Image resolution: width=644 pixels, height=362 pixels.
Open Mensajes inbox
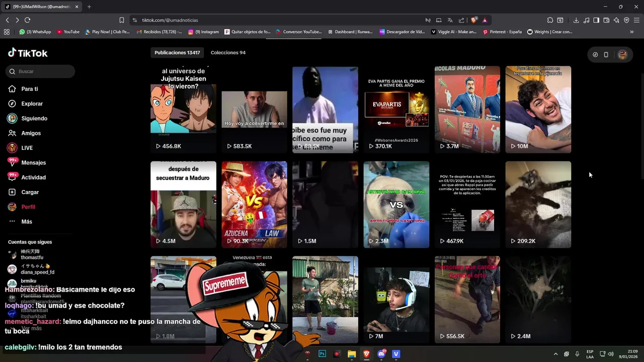(x=27, y=162)
